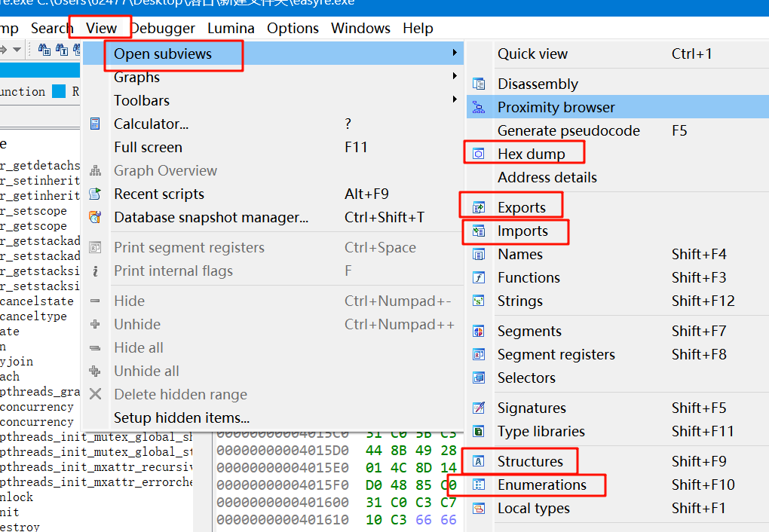Click the toolbar dropdown arrow near navigation
The width and height of the screenshot is (769, 532).
(x=17, y=50)
